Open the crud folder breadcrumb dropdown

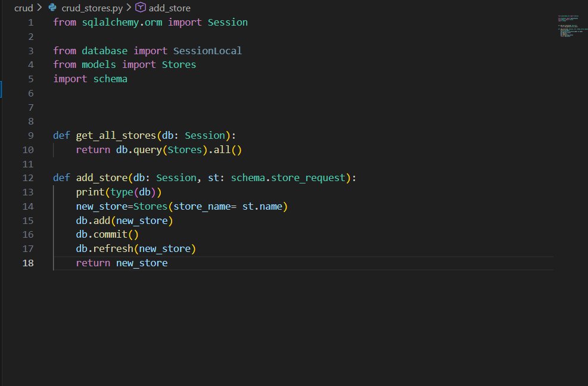click(23, 8)
